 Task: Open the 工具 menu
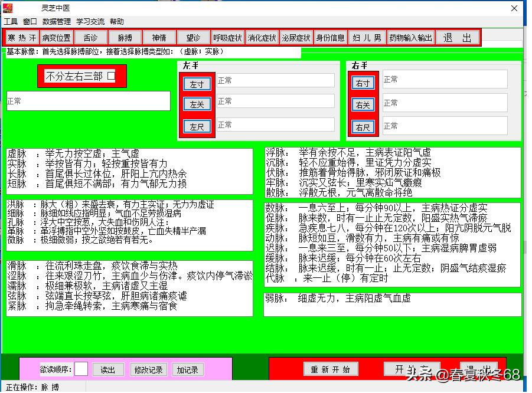pos(11,21)
